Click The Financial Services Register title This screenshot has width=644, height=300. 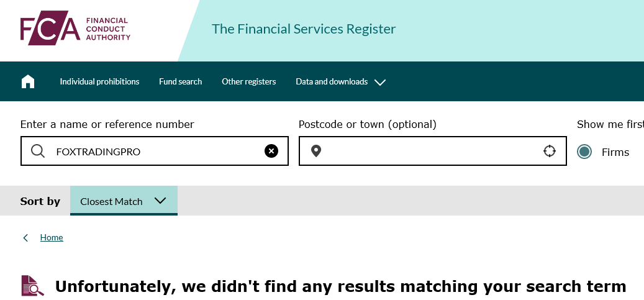304,29
